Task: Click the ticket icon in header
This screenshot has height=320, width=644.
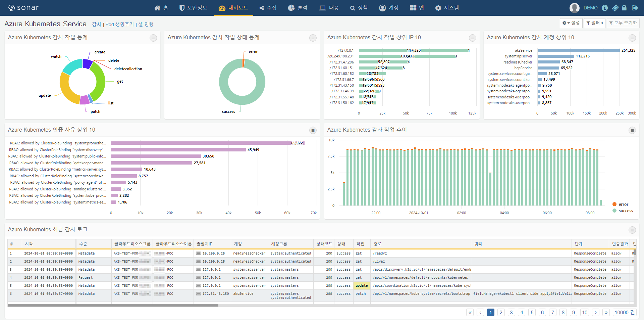Action: [615, 8]
